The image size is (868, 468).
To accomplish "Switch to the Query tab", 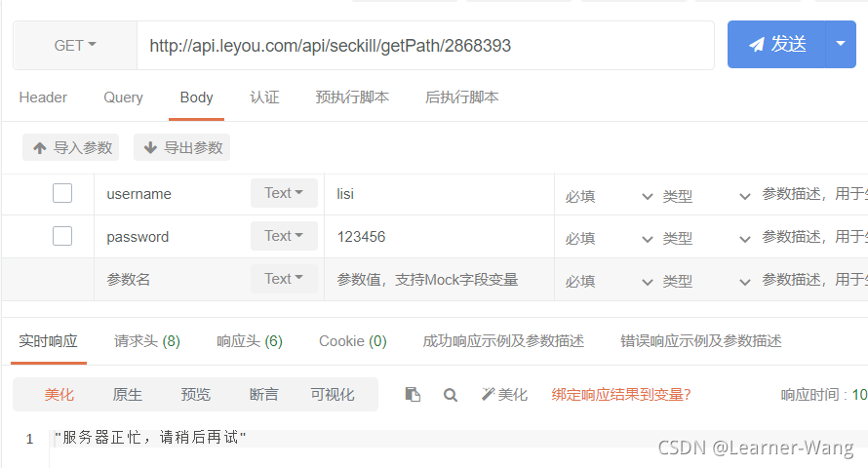I will (x=124, y=97).
